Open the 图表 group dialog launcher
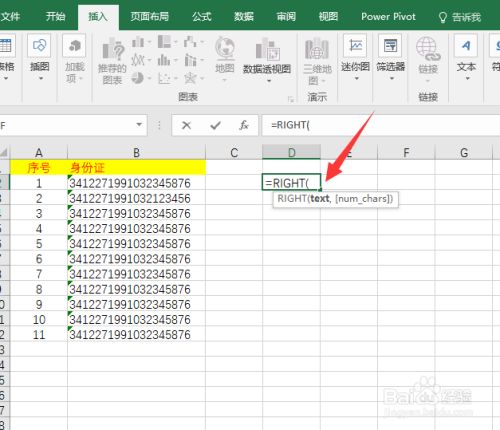This screenshot has width=500, height=430. [291, 99]
